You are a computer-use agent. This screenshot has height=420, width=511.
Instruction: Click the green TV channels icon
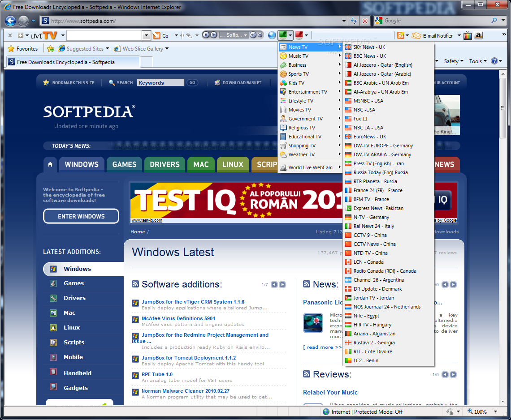pyautogui.click(x=282, y=35)
